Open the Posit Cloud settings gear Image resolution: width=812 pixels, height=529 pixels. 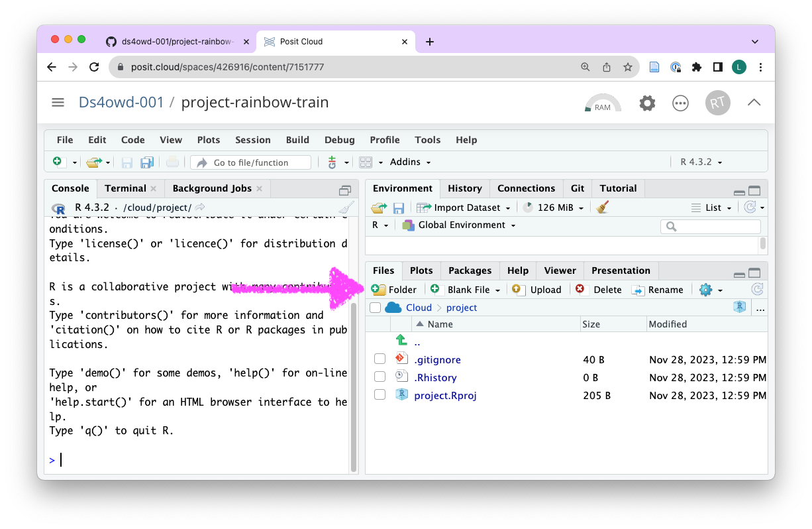pos(647,103)
